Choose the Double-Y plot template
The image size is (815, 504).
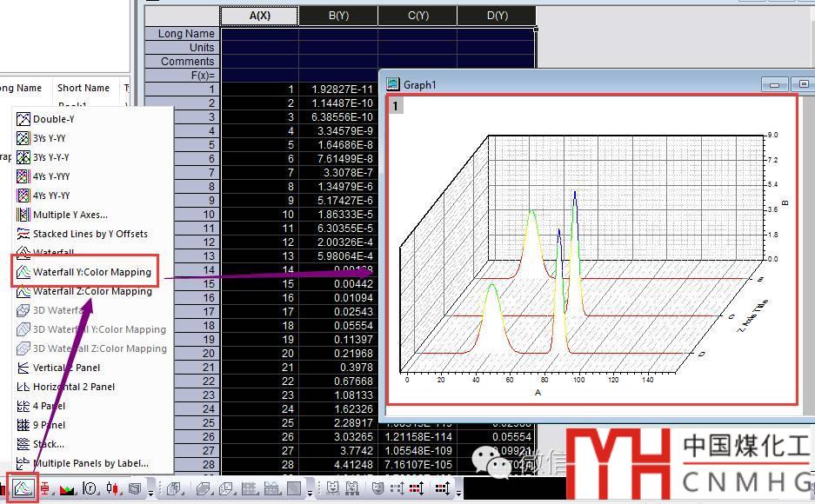pos(53,119)
